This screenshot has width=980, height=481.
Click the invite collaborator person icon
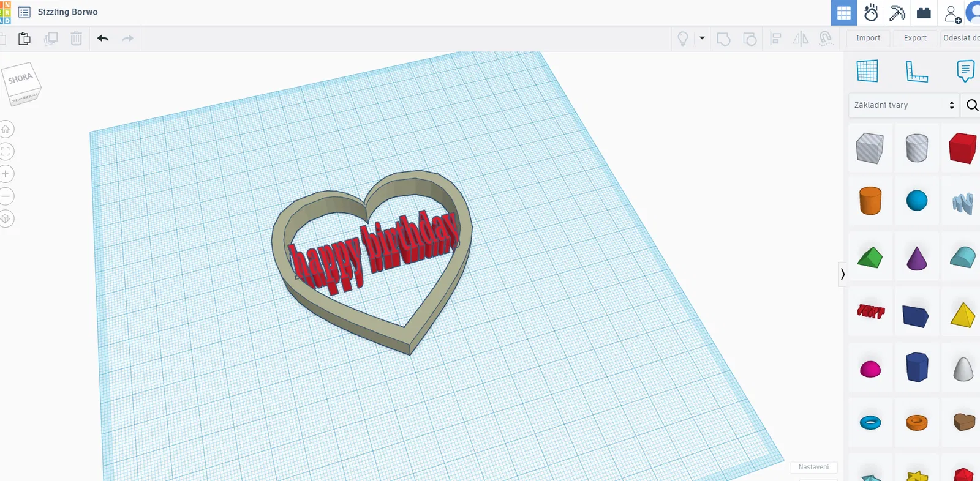point(952,13)
